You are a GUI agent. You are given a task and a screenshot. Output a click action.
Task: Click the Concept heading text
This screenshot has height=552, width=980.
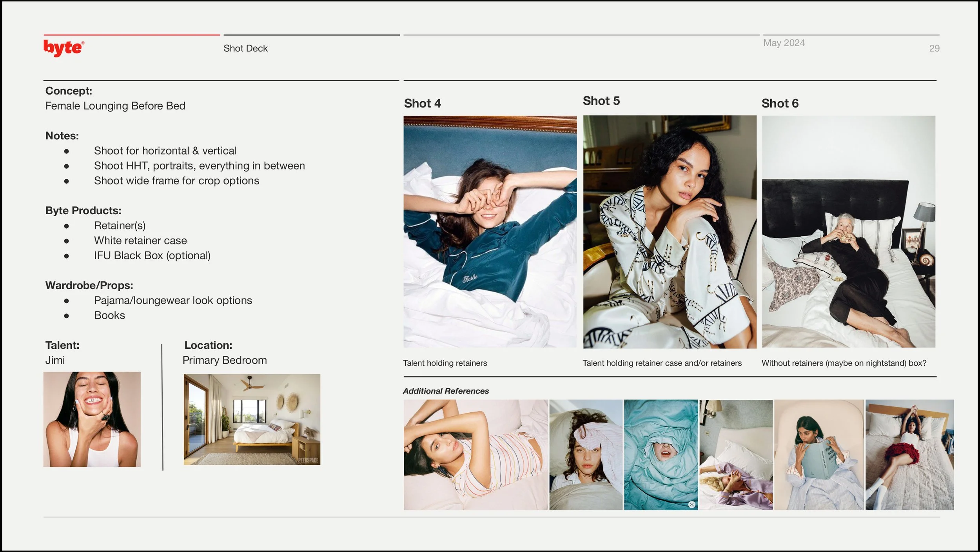click(x=69, y=91)
